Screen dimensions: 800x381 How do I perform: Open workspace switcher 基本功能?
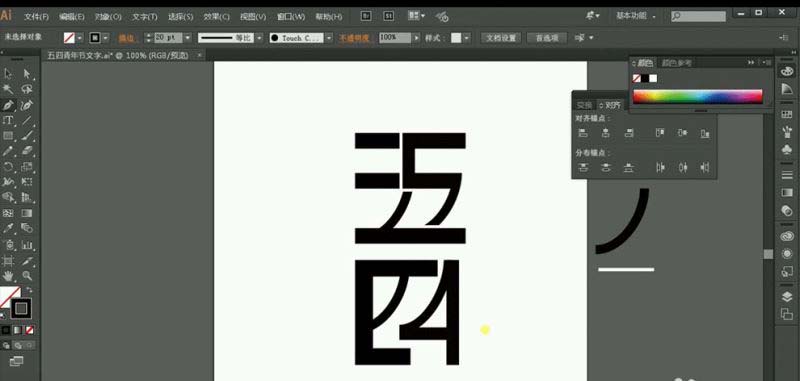click(636, 16)
